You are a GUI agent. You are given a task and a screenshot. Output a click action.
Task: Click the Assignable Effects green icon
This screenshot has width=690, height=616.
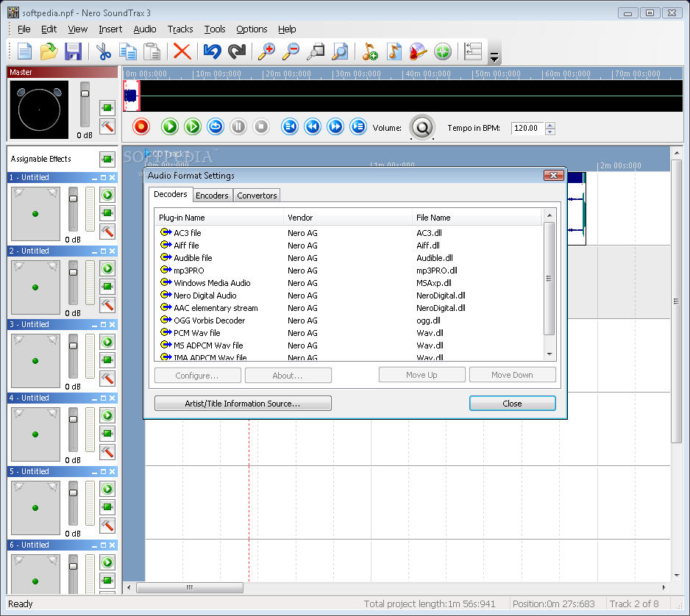pos(107,160)
